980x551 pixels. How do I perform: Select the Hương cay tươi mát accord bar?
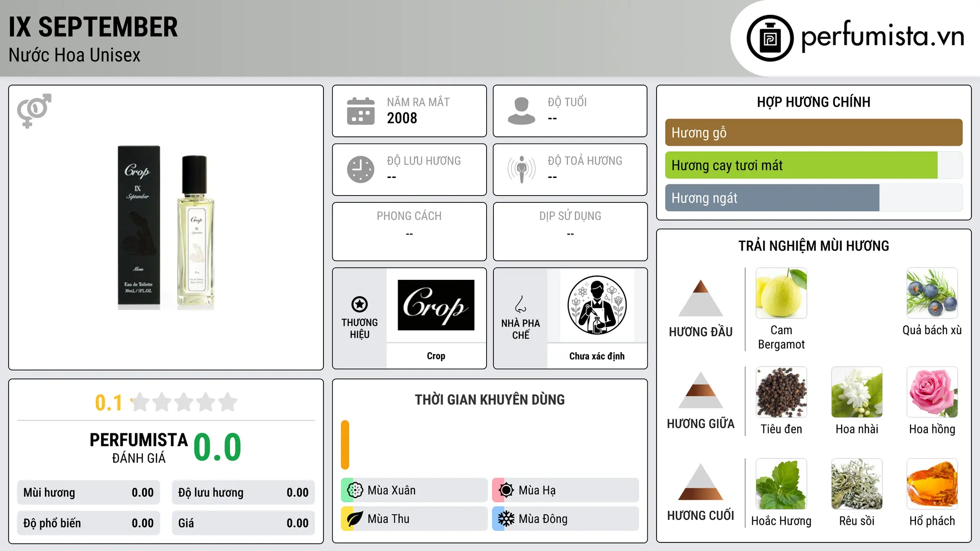point(813,165)
